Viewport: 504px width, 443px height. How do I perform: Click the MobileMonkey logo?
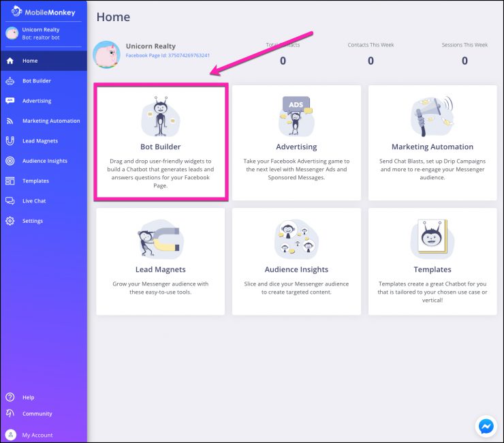(44, 12)
